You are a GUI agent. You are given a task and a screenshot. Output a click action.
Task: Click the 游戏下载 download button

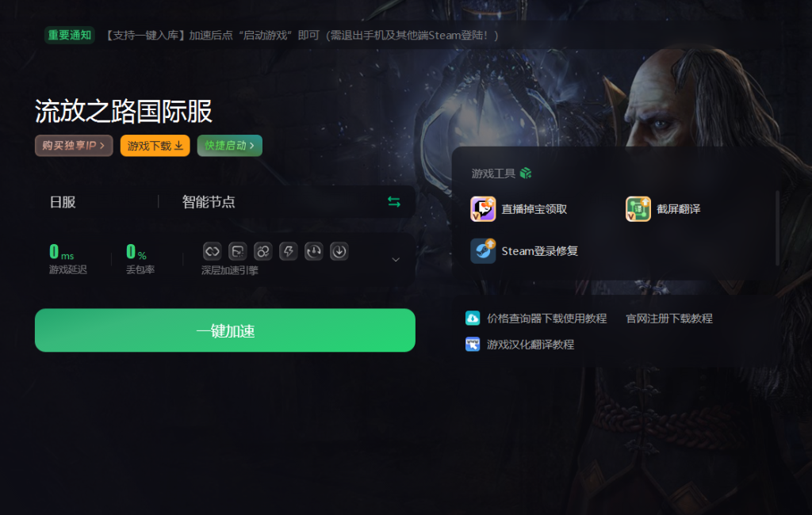tap(155, 146)
